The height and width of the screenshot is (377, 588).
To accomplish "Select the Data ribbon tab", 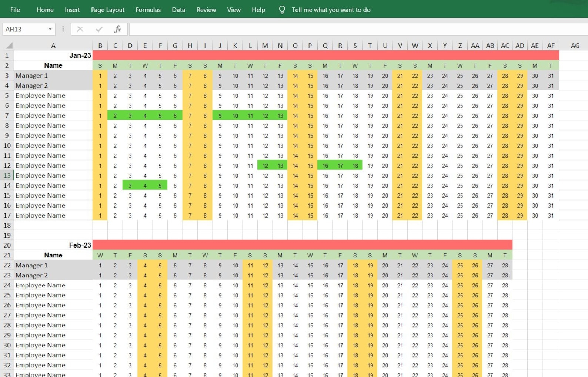I will tap(178, 10).
